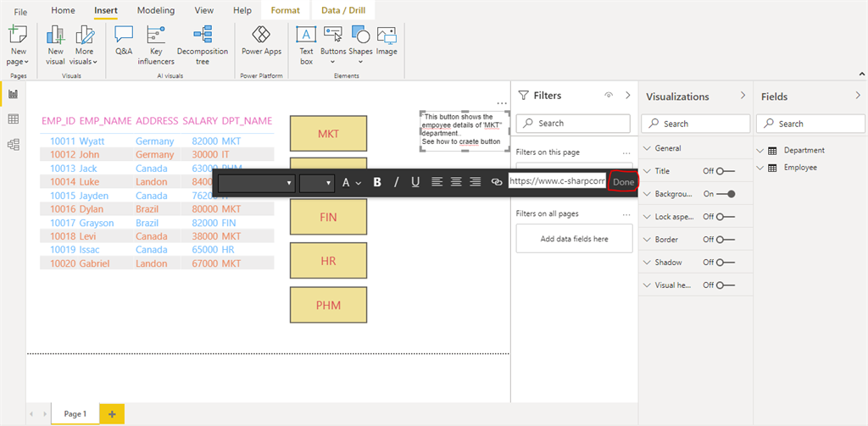Toggle filter pane visibility eye icon
This screenshot has width=868, height=426.
609,95
